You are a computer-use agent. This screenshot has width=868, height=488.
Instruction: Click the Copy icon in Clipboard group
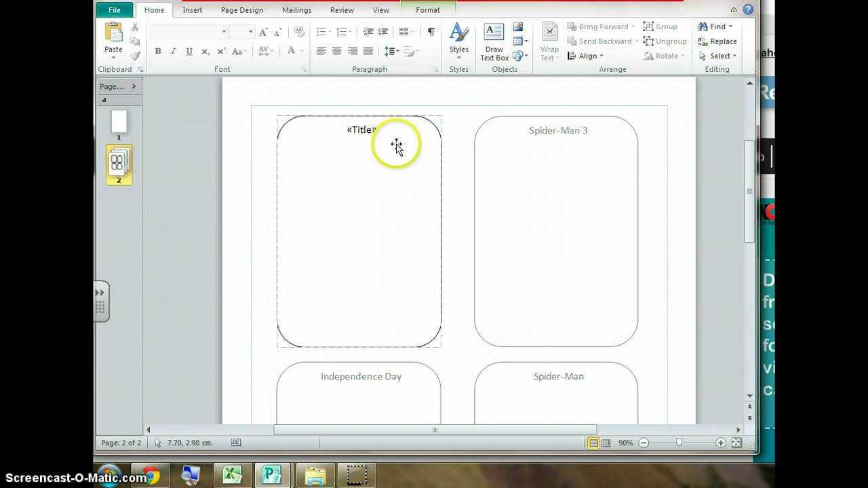[x=135, y=41]
